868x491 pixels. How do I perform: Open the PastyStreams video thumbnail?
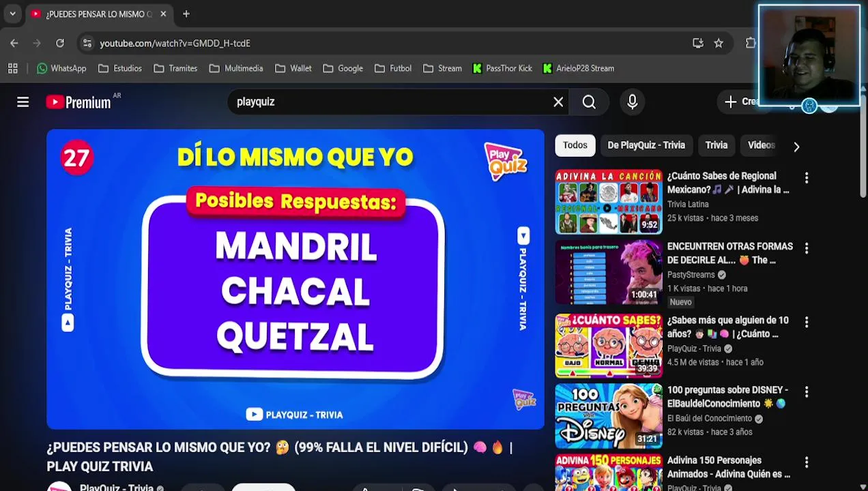coord(609,272)
